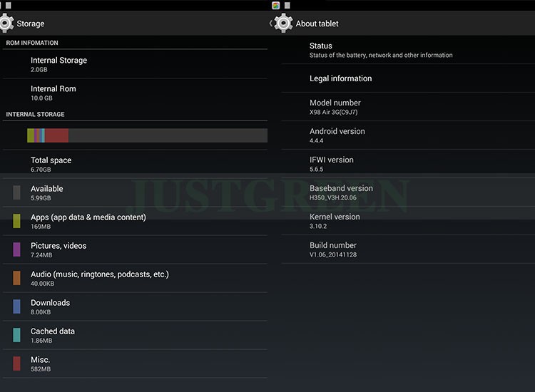Click the internal storage usage bar
Viewport: 535px width, 392px height.
point(147,135)
